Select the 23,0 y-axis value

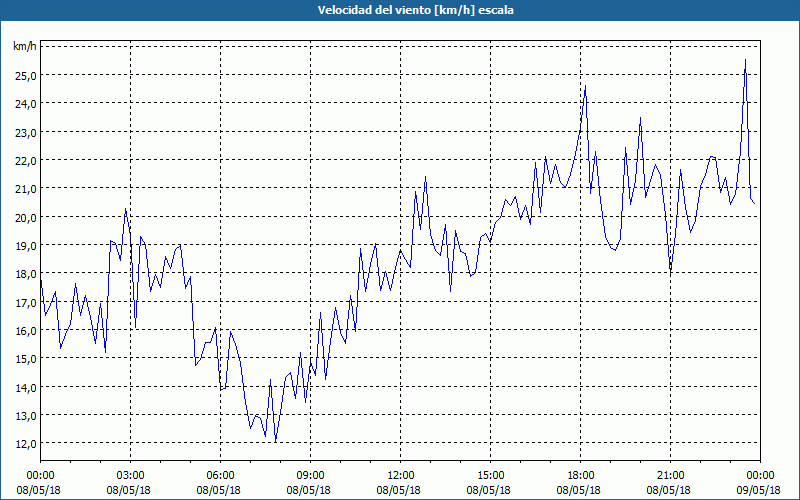(25, 132)
